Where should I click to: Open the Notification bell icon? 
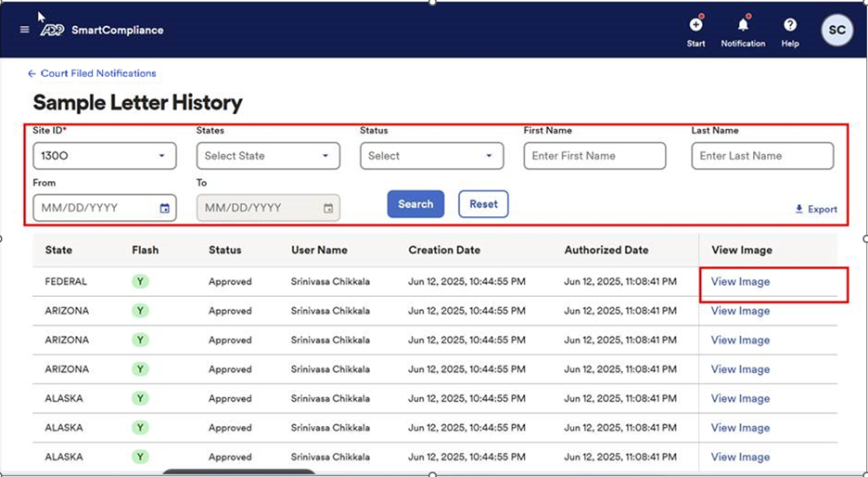[x=743, y=25]
